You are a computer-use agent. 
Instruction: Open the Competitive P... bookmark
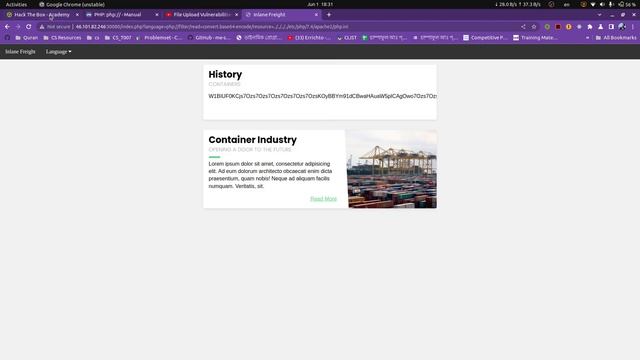click(485, 38)
